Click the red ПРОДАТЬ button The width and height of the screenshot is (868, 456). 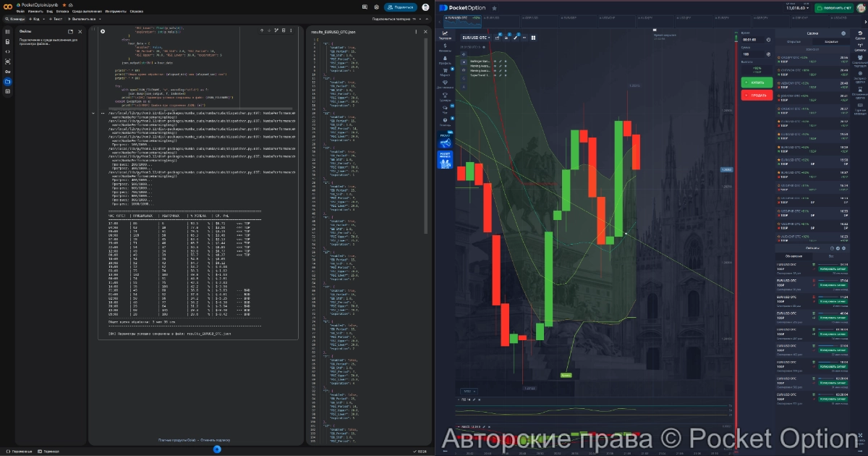[x=757, y=96]
